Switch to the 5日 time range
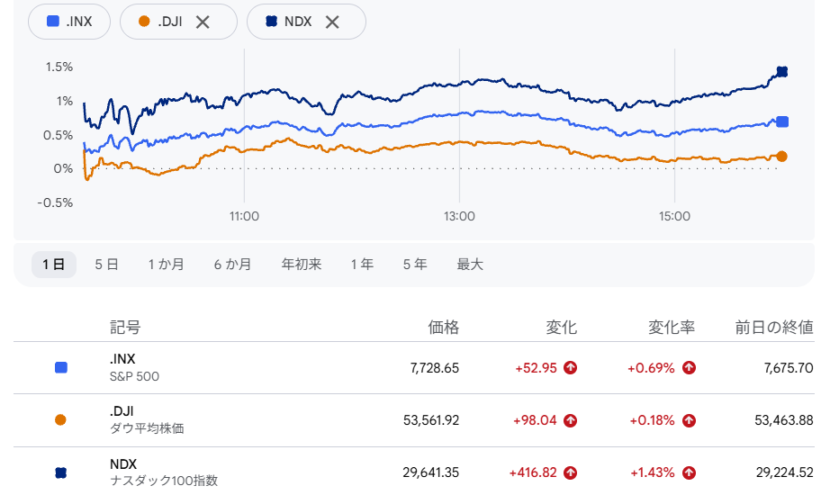Viewport: 830px width, 504px height. point(106,265)
